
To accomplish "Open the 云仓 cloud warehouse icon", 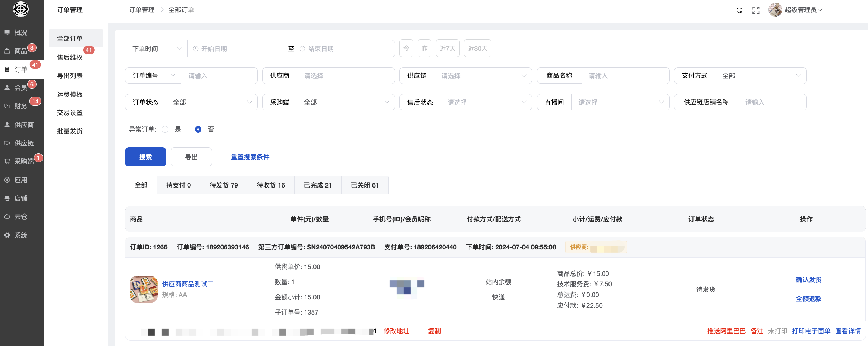I will pos(7,217).
